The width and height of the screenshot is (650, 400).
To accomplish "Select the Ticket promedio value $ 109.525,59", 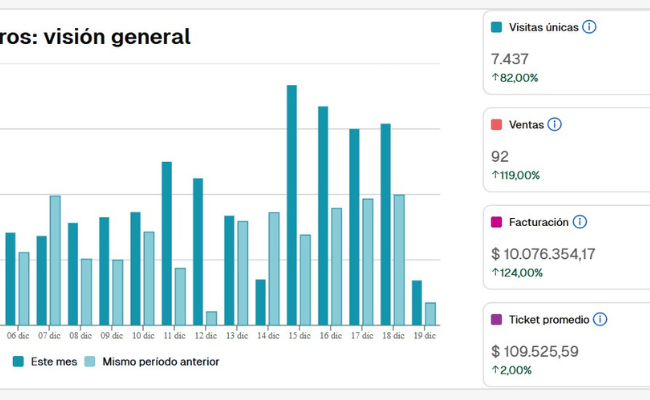I will 535,351.
